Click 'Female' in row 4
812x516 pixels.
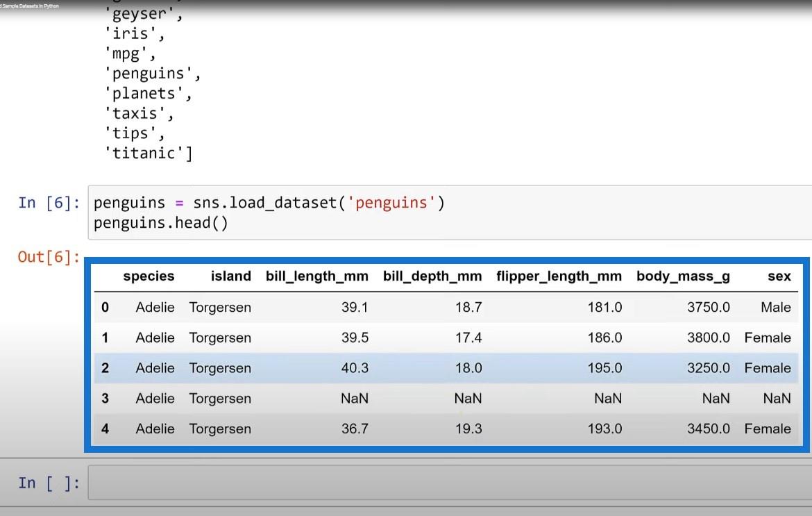click(x=768, y=429)
